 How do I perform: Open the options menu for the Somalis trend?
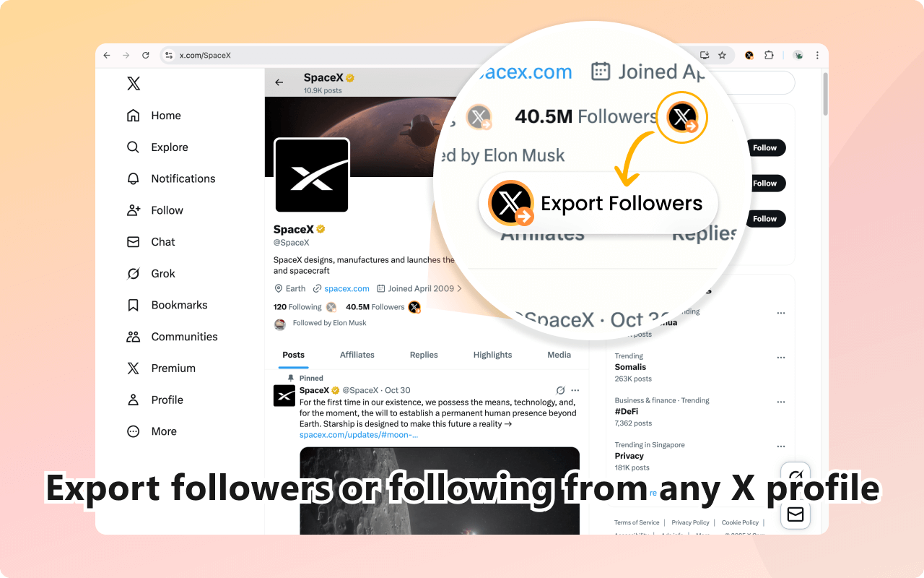[x=781, y=357]
